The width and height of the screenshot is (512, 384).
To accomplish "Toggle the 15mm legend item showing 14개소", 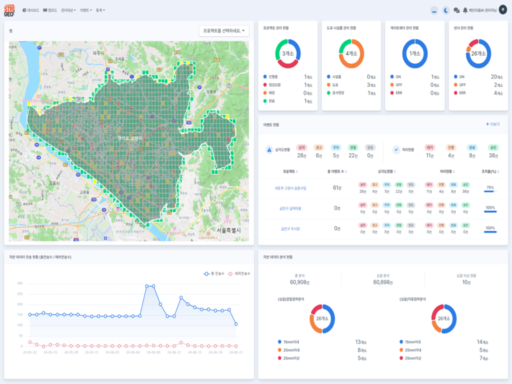I will tap(444, 342).
